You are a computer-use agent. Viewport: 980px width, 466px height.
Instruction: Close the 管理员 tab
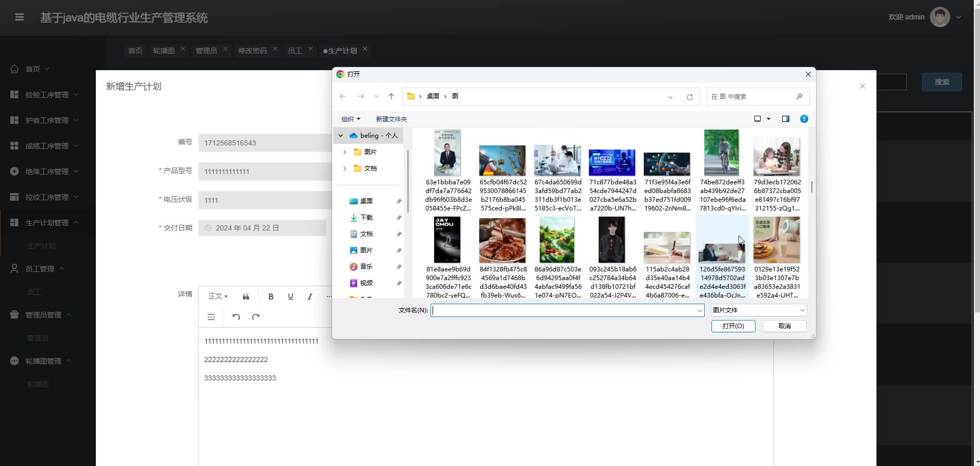[226, 49]
